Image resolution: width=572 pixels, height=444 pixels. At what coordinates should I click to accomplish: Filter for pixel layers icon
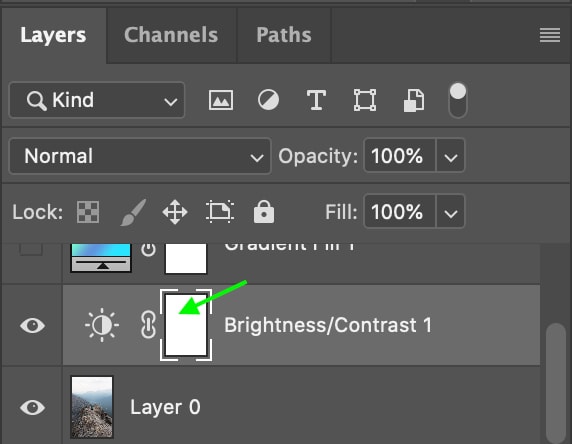click(x=221, y=100)
